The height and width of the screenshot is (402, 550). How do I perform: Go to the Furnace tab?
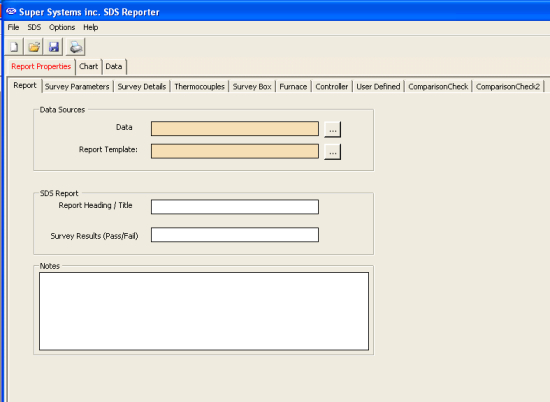point(293,87)
